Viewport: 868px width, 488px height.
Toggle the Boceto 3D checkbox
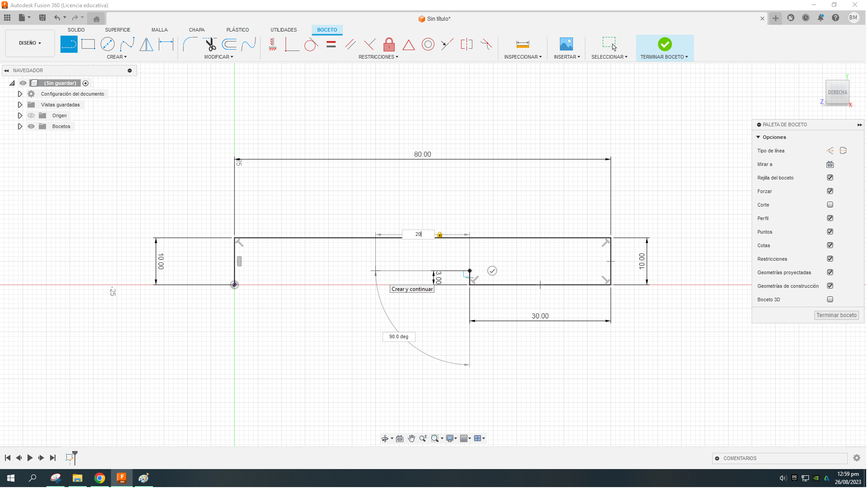830,299
